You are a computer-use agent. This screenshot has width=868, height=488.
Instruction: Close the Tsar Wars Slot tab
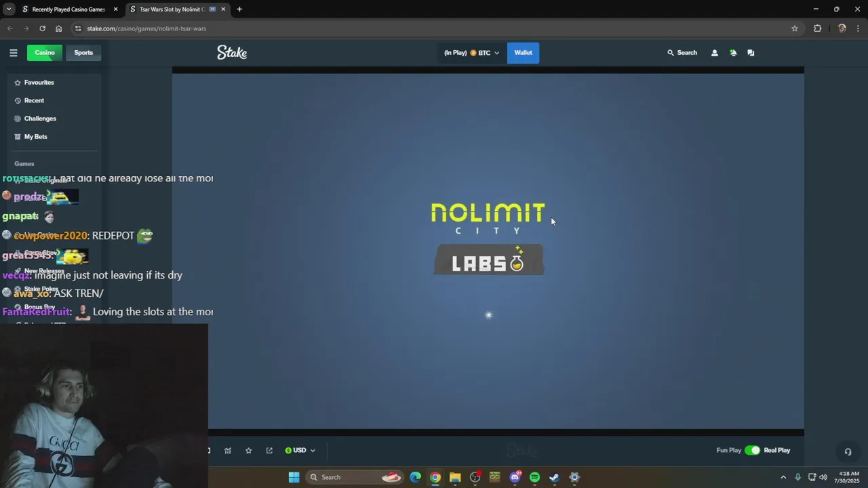[223, 9]
